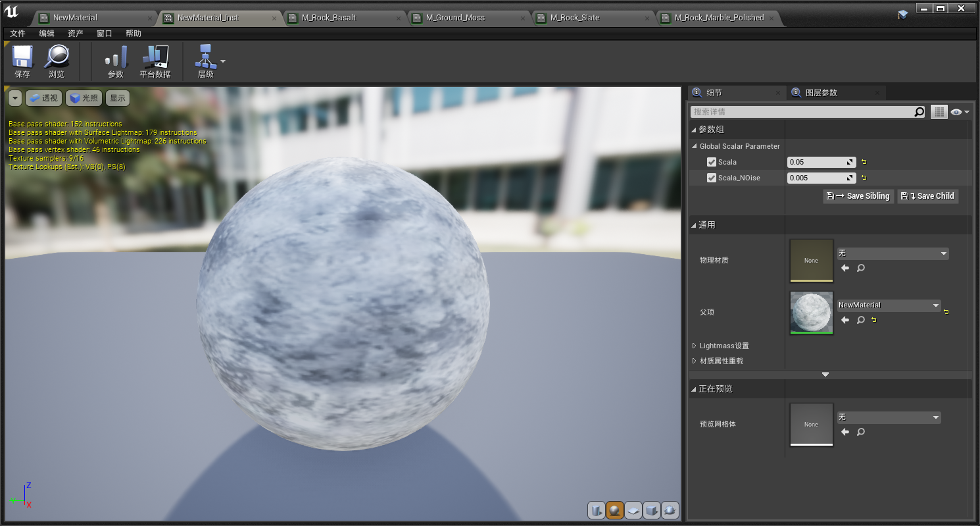Browse to 预览网格体 asset with magnifier
980x526 pixels.
click(860, 432)
